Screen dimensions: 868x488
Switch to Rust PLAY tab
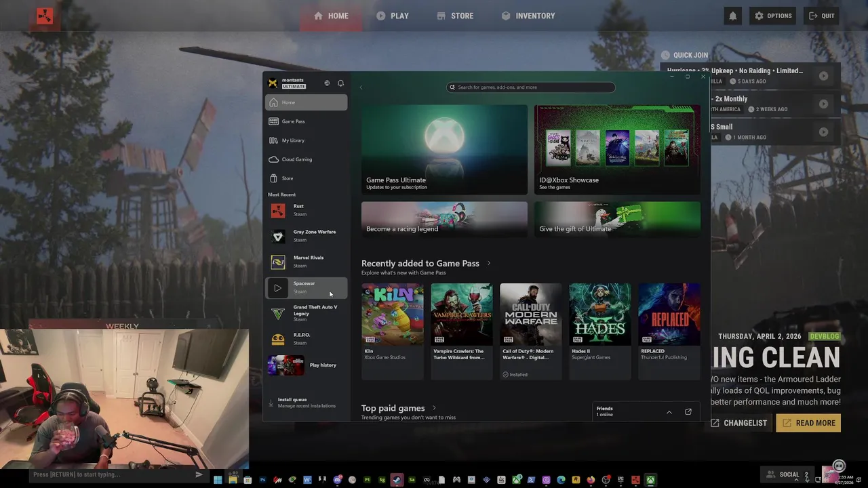click(x=393, y=16)
